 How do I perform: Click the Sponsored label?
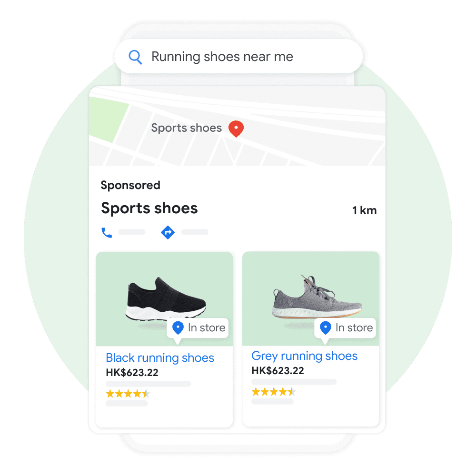point(130,185)
